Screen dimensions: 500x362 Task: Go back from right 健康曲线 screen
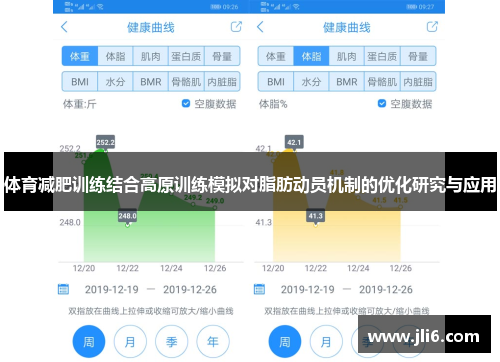260,27
